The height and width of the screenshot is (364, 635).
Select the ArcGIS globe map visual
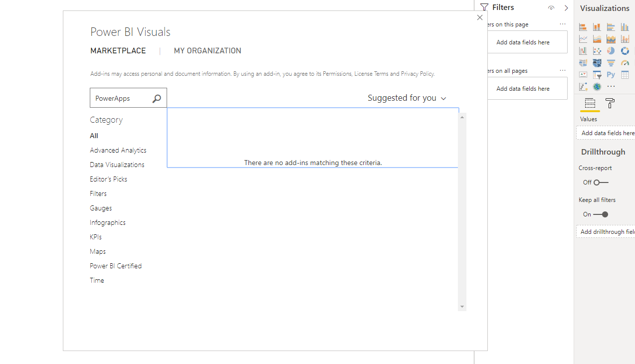(x=597, y=87)
